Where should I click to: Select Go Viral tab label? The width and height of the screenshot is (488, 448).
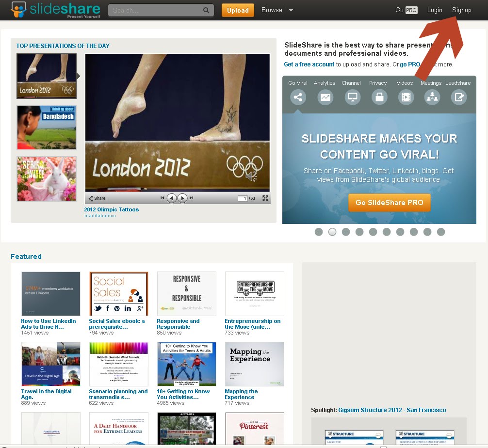click(x=297, y=83)
